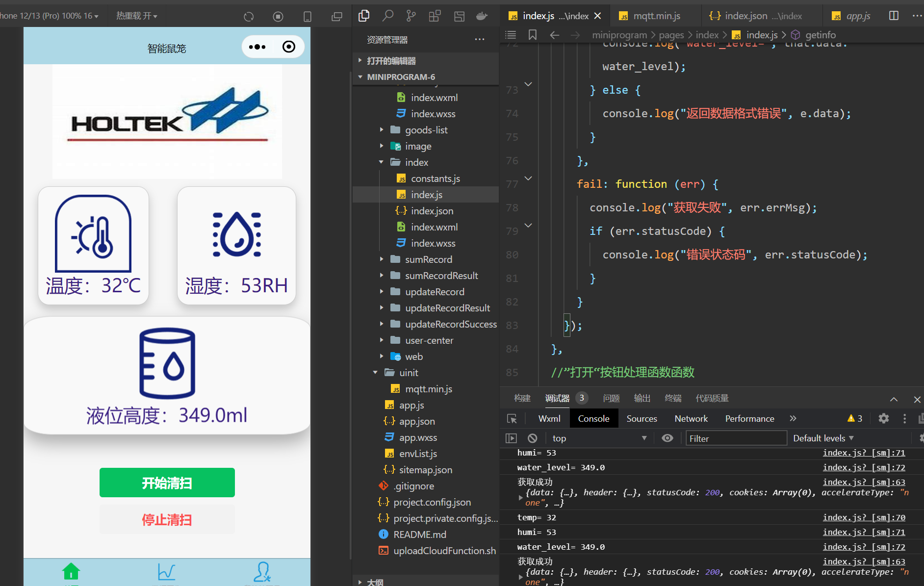
Task: Expand the goods-list folder
Action: (x=426, y=130)
